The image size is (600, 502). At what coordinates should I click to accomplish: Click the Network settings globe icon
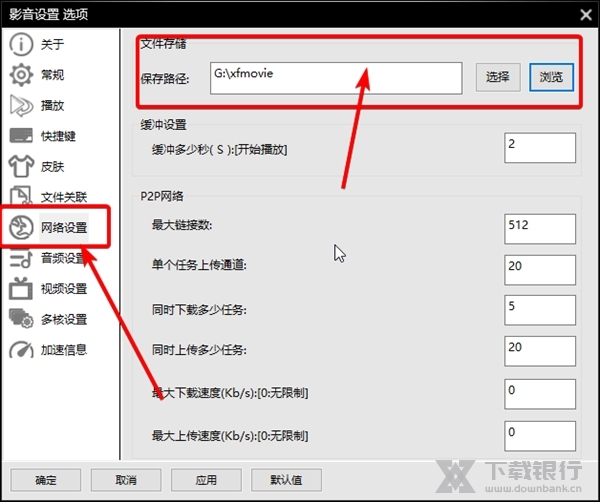click(x=21, y=228)
